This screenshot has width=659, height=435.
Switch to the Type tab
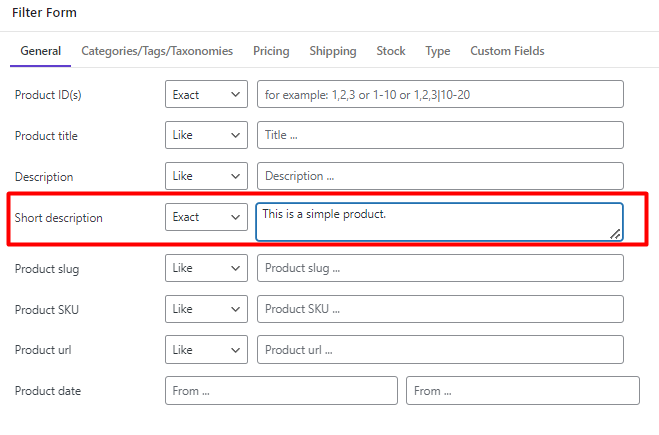point(438,51)
